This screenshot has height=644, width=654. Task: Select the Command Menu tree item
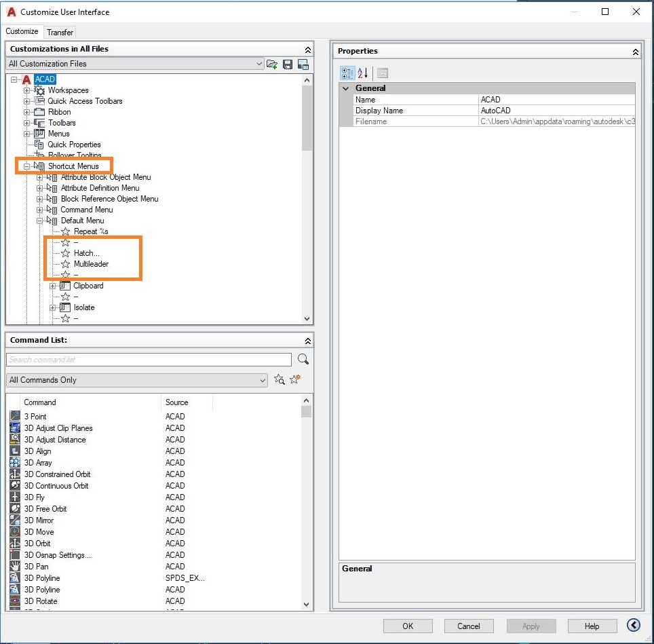point(87,210)
